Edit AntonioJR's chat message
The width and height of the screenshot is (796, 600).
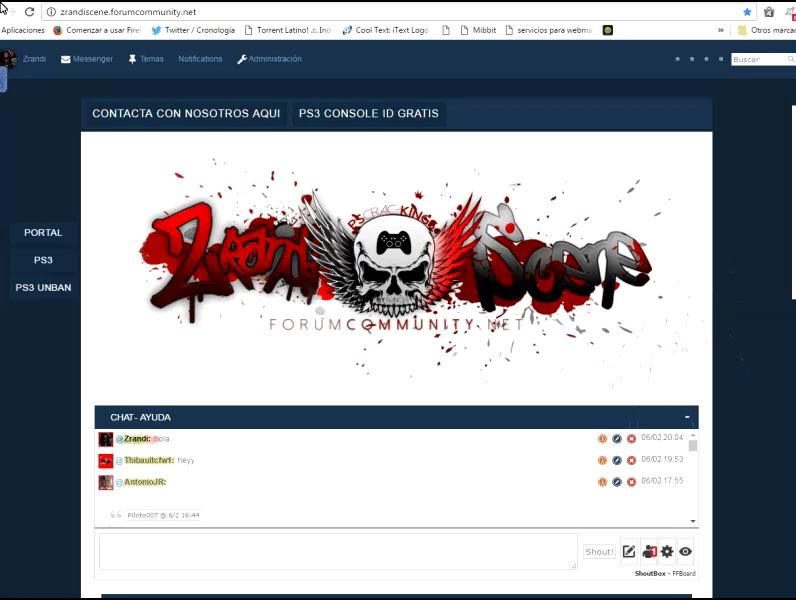click(617, 482)
